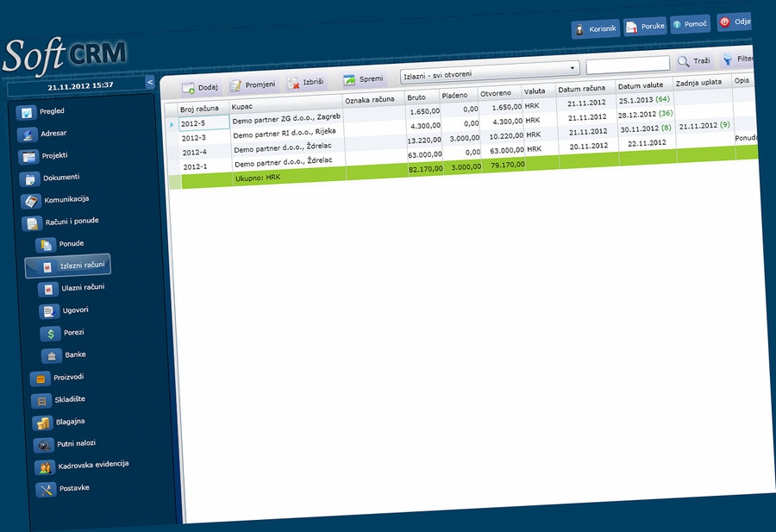
Task: Click the Izbriši delete icon
Action: click(x=293, y=83)
